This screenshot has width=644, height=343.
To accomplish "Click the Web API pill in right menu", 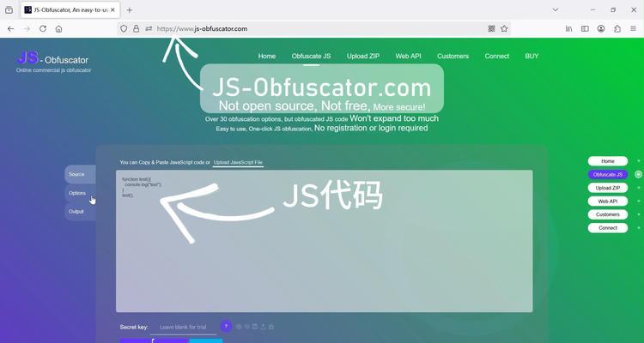I will click(x=608, y=201).
